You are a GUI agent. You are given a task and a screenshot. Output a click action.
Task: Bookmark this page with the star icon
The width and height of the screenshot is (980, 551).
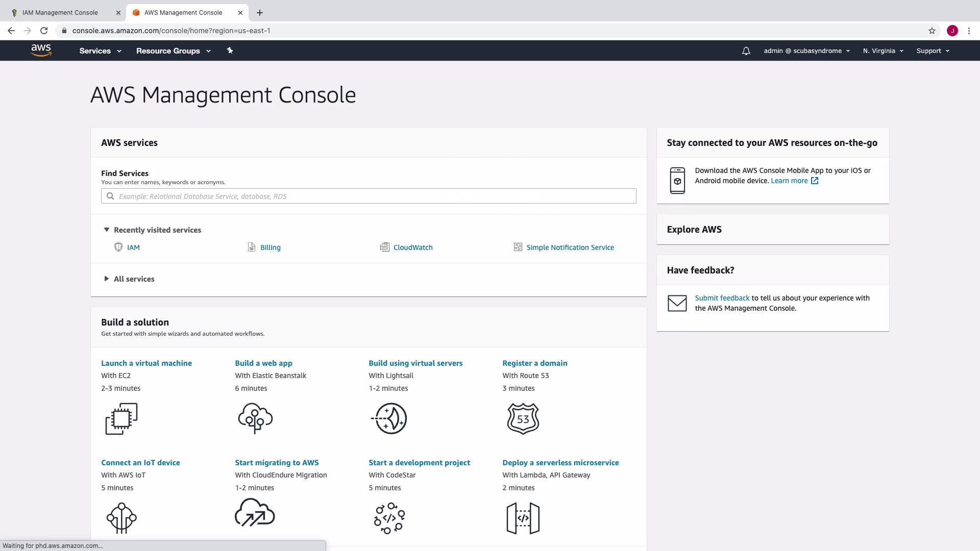pyautogui.click(x=932, y=31)
